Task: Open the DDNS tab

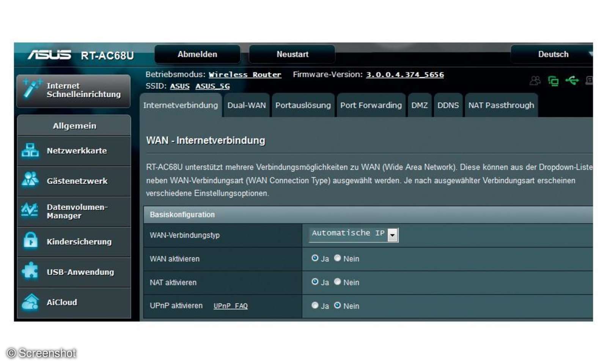Action: coord(448,105)
